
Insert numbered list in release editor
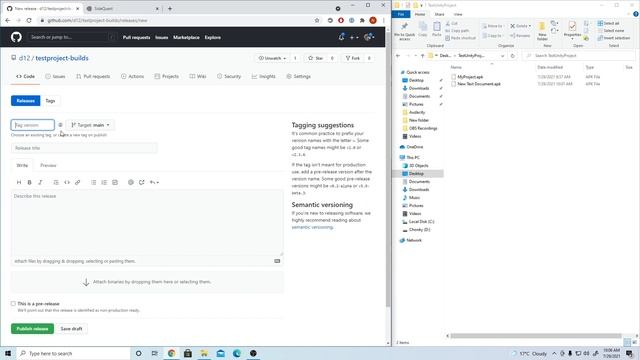[104, 182]
